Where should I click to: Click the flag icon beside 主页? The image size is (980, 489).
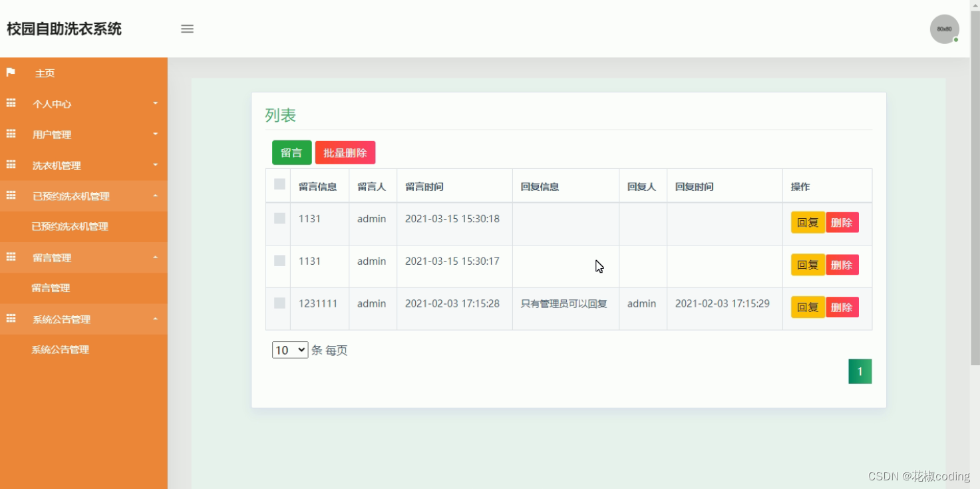(x=11, y=72)
